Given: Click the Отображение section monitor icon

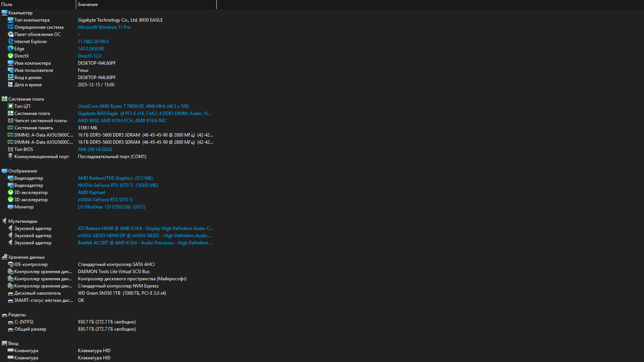Looking at the screenshot, I should [x=5, y=171].
